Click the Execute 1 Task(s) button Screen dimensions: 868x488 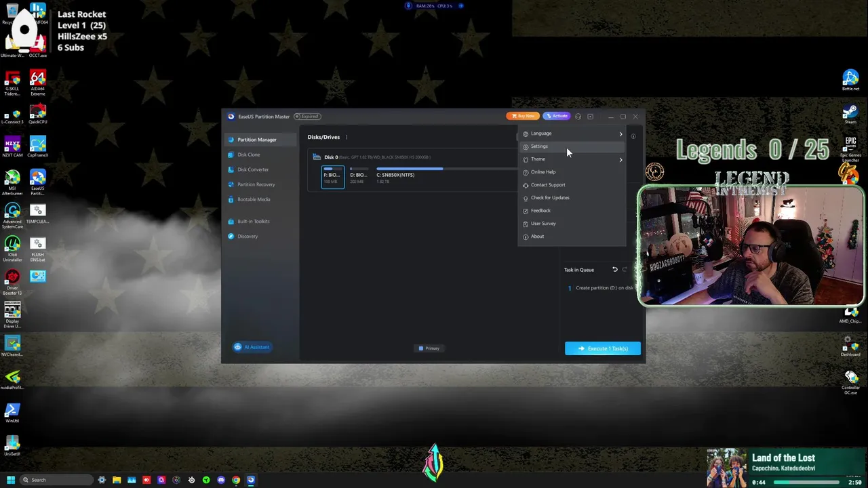tap(603, 348)
